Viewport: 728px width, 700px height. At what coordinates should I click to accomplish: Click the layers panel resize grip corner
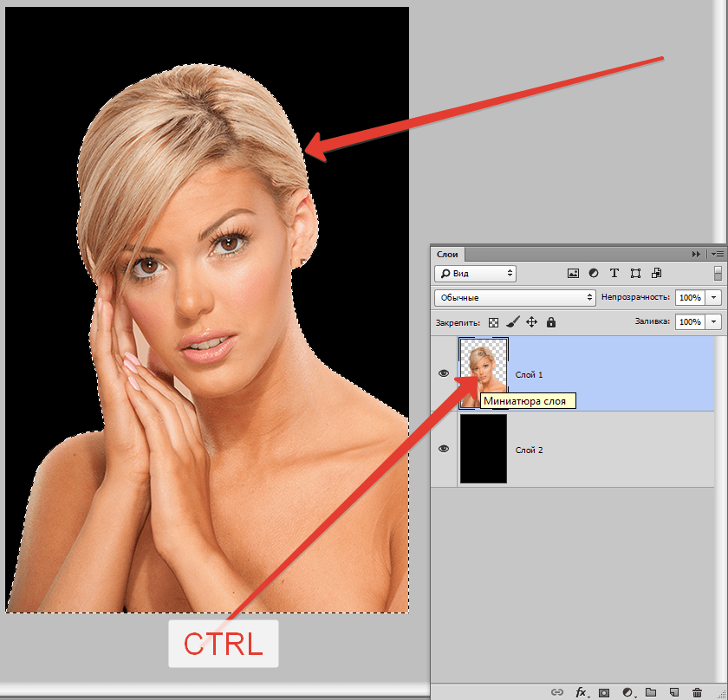[720, 693]
